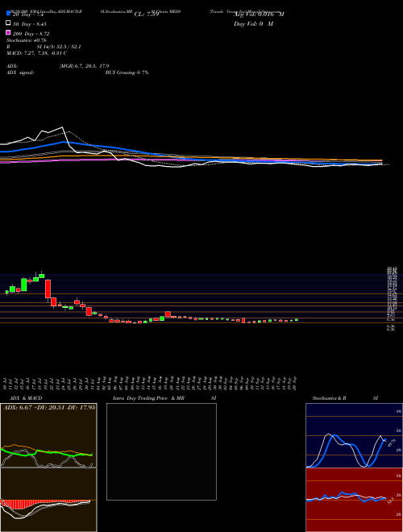This screenshot has height=532, width=403.
Task: Open the blue Stochastics oscillator chart
Action: coord(354,435)
